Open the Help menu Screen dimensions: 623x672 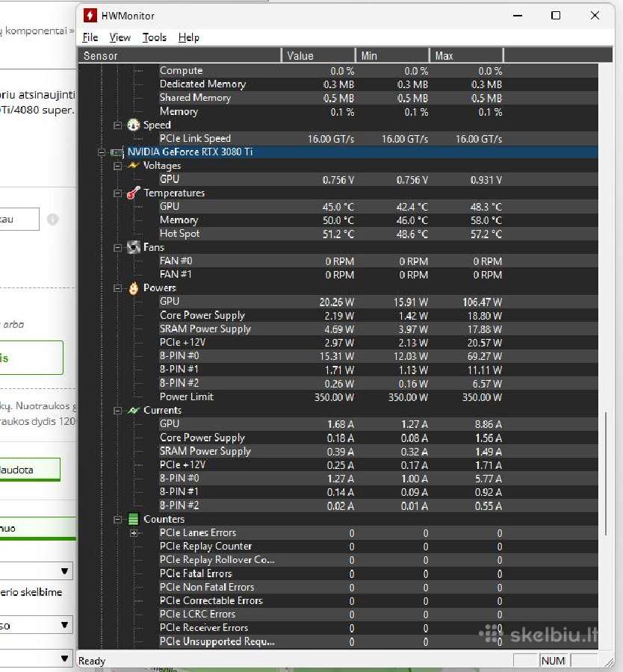click(x=189, y=38)
